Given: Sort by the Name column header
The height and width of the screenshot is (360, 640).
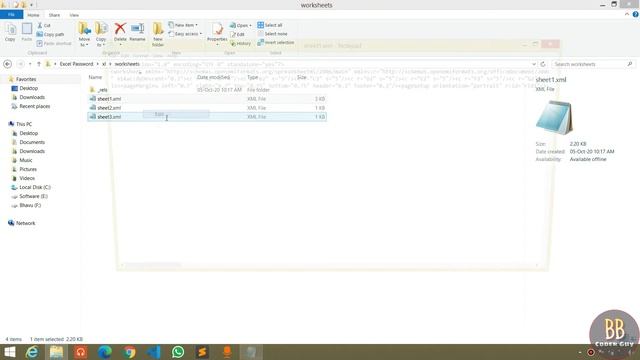Looking at the screenshot, I should point(96,77).
